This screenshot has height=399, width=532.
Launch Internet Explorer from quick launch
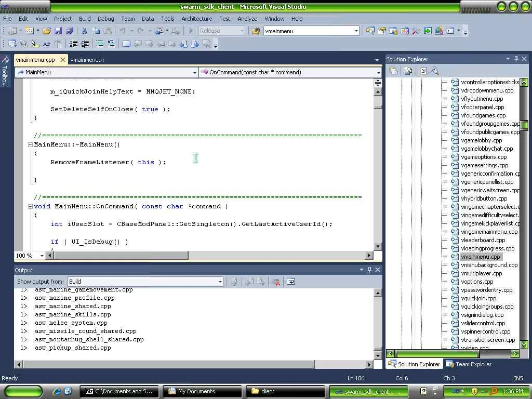point(57,391)
